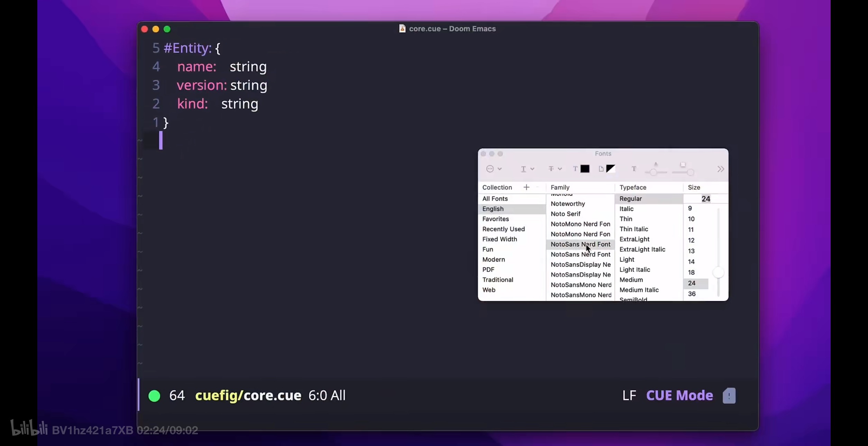Toggle the text shadow T button
The width and height of the screenshot is (868, 446).
pos(634,169)
